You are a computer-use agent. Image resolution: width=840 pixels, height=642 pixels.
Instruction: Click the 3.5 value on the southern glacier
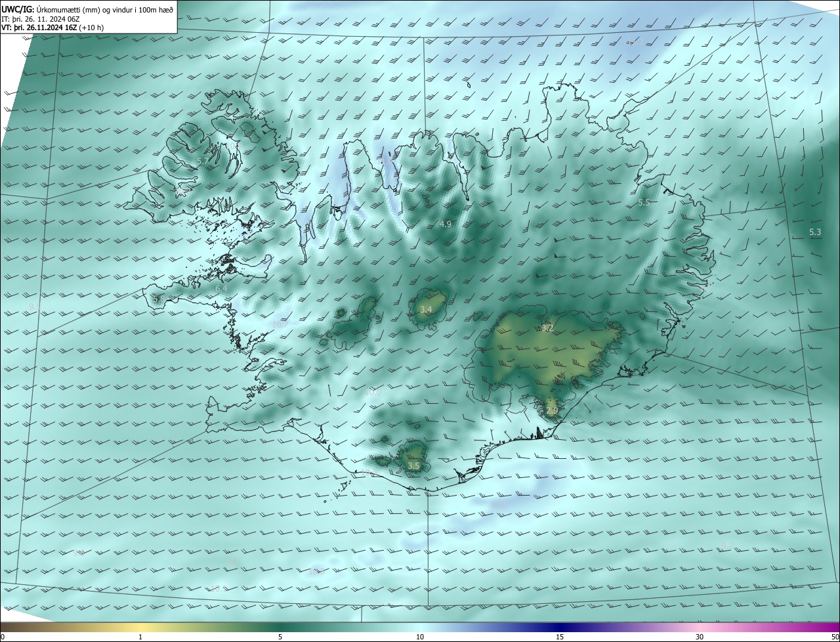click(413, 465)
